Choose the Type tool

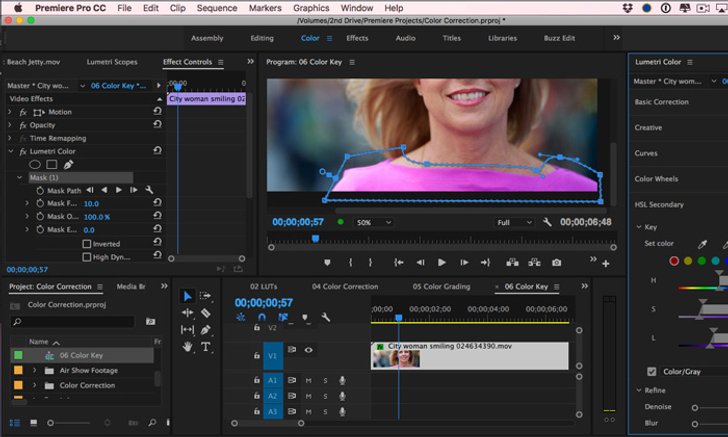(x=205, y=346)
